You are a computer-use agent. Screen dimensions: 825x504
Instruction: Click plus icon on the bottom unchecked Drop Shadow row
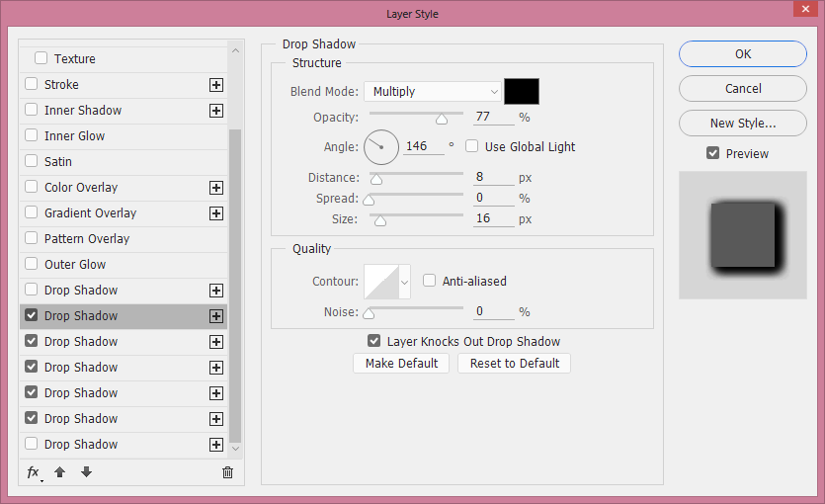tap(216, 445)
